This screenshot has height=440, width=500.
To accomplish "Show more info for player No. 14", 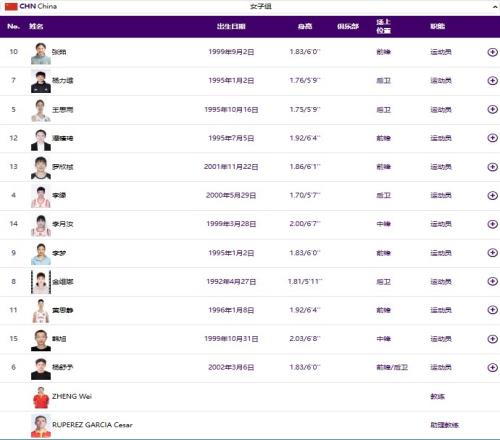I will 492,224.
